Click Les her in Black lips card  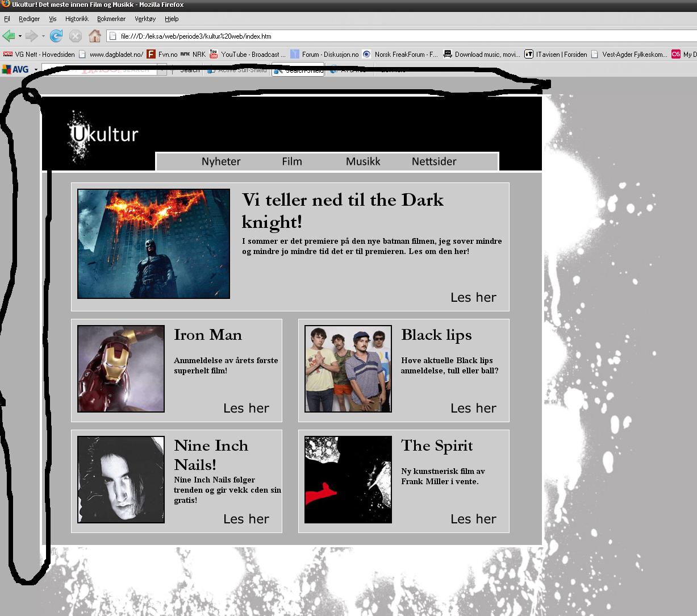(473, 408)
